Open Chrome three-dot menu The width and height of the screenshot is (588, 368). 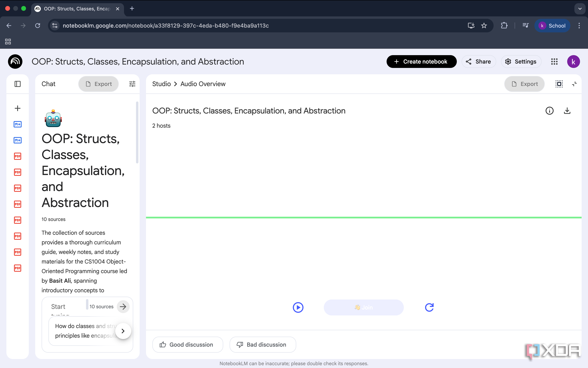tap(579, 26)
